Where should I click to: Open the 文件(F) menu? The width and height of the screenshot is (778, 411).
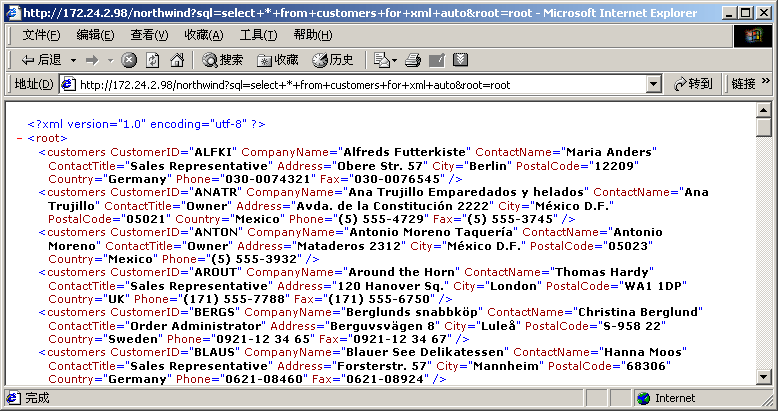[x=42, y=35]
